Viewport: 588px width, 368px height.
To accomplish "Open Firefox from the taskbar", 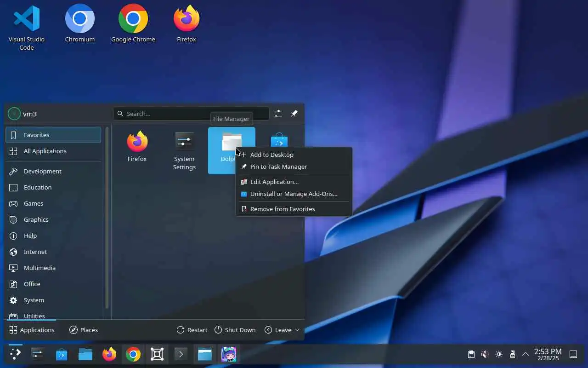I will [109, 354].
